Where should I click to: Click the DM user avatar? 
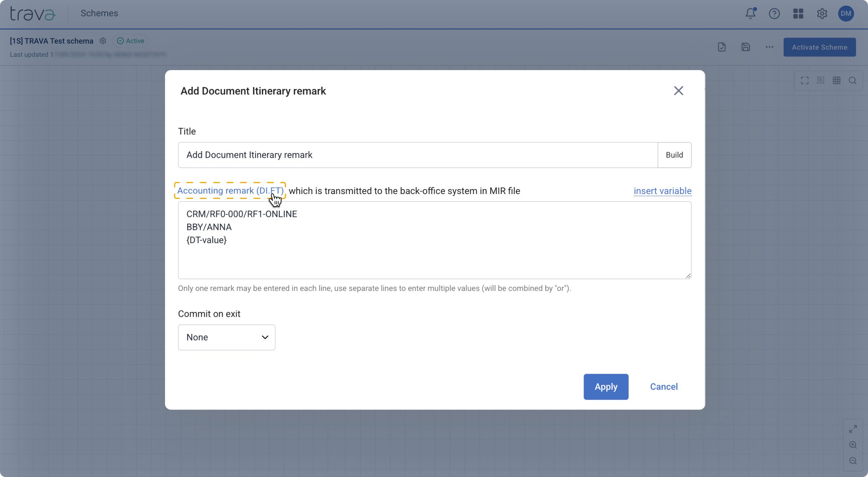click(x=846, y=14)
